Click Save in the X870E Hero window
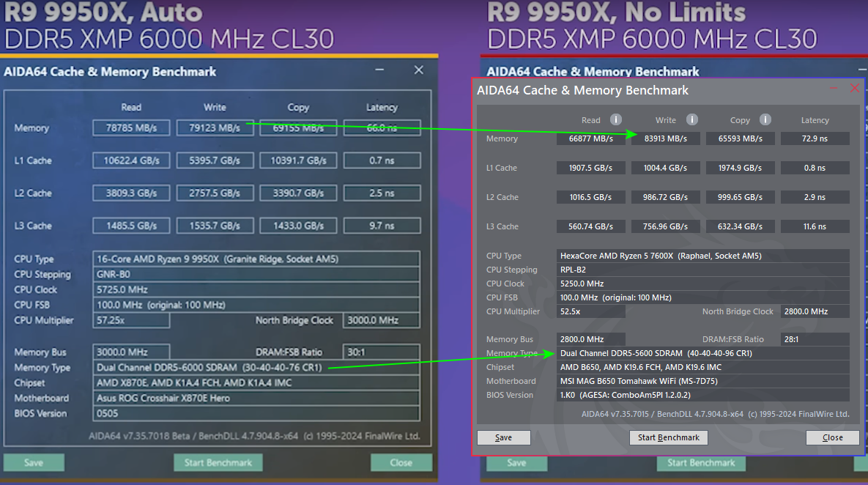 (x=34, y=462)
